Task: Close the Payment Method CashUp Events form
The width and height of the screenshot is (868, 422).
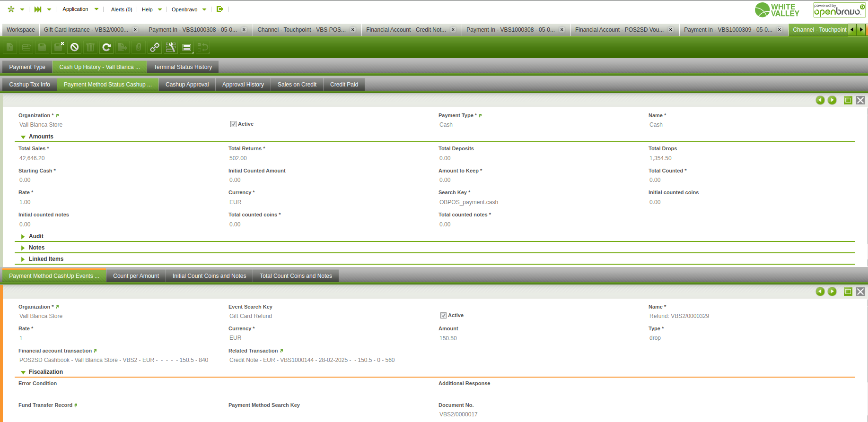Action: [860, 292]
